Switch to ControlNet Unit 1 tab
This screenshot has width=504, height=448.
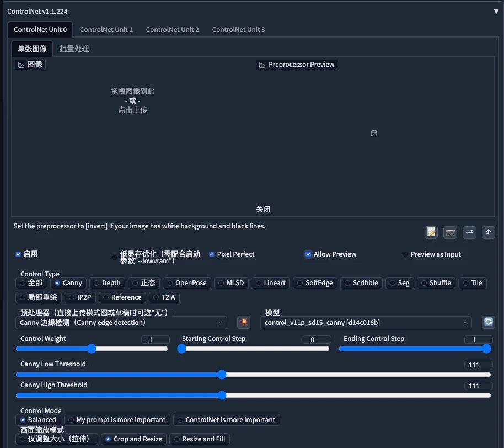coord(106,29)
